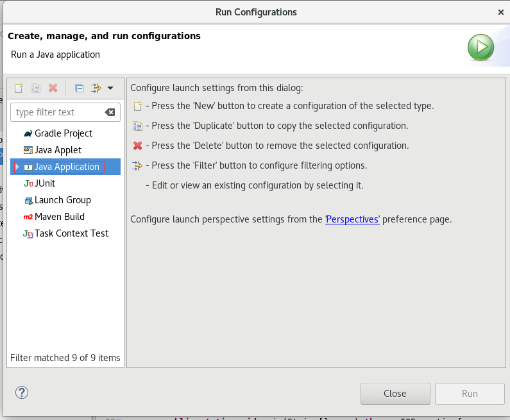
Task: Click the Run button
Action: click(x=470, y=394)
